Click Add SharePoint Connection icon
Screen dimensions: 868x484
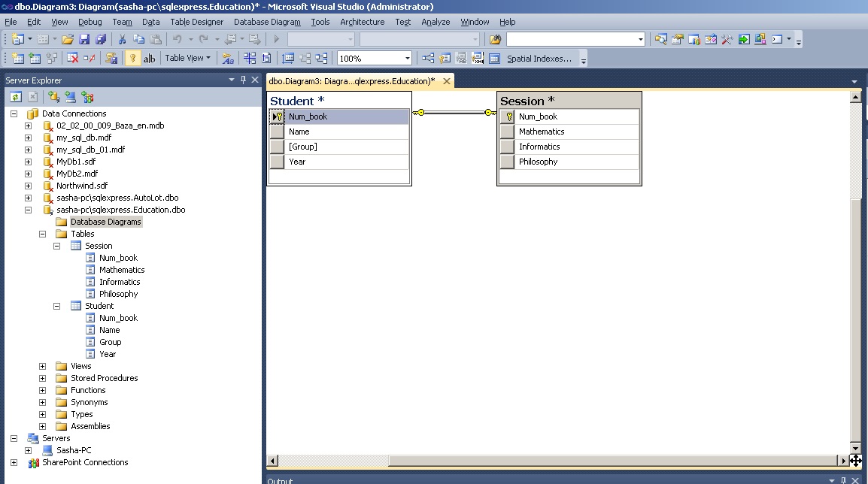[x=87, y=97]
